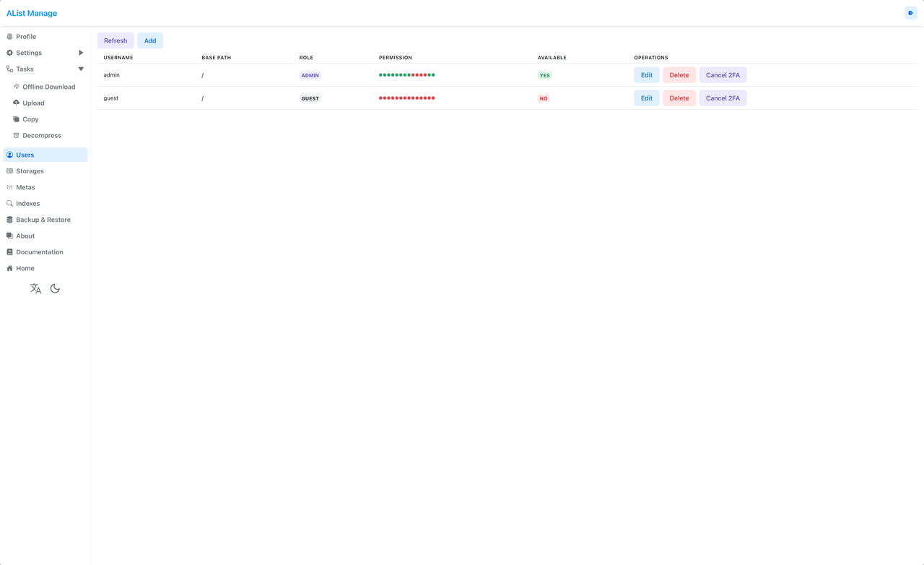
Task: Navigate to Backup & Restore
Action: [x=44, y=220]
